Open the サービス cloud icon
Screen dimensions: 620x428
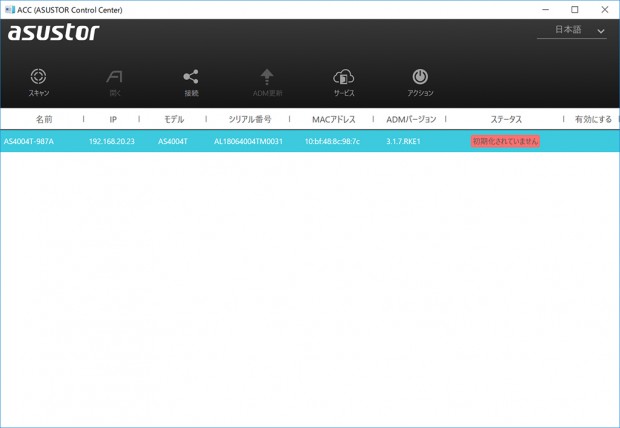344,77
